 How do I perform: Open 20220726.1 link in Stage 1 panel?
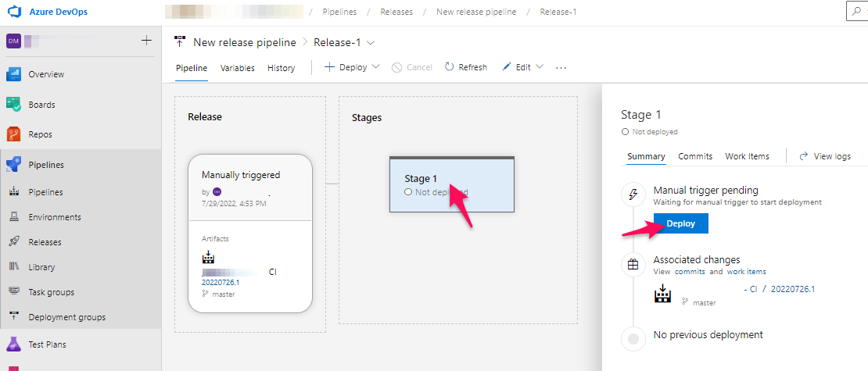[x=793, y=289]
